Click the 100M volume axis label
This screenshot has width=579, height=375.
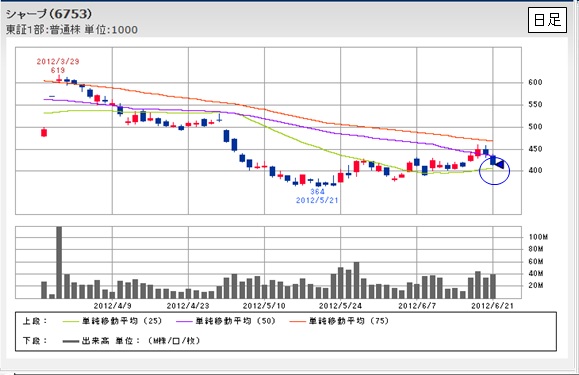click(538, 237)
